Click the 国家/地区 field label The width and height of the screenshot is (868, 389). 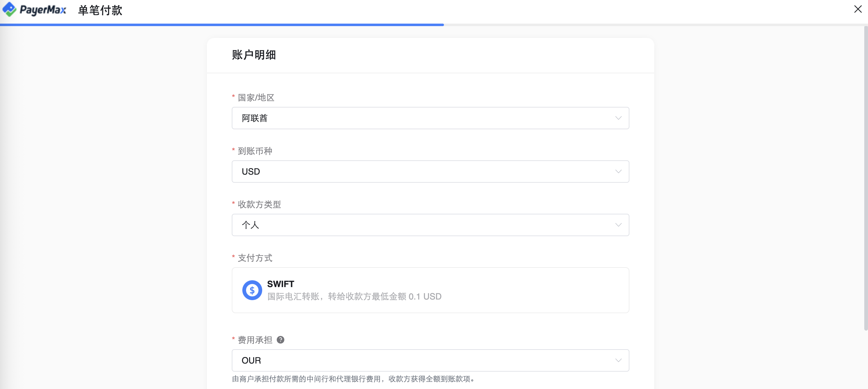256,98
